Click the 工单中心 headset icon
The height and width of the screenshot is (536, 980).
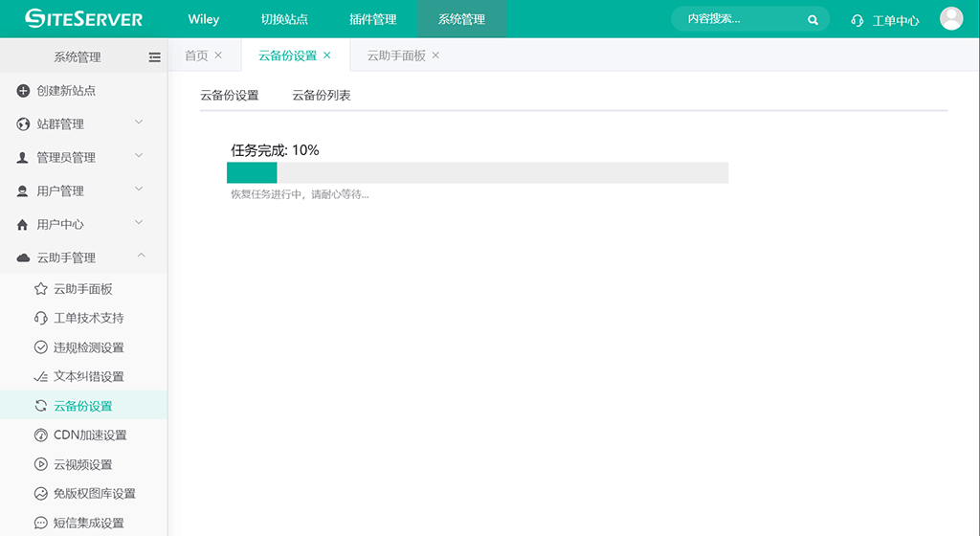coord(857,20)
